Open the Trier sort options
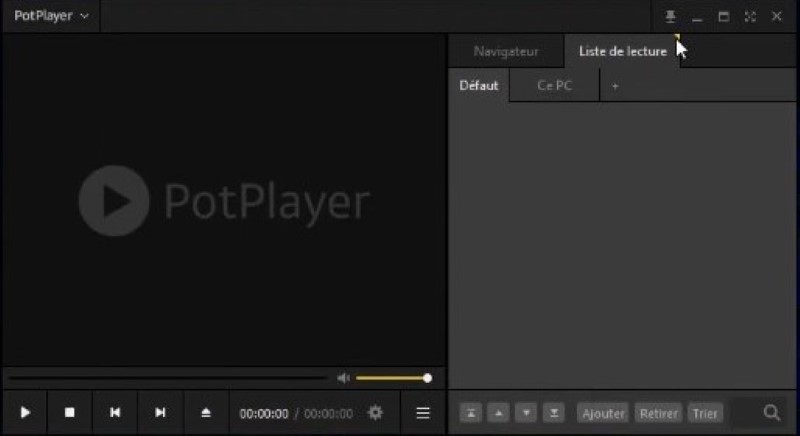The width and height of the screenshot is (800, 436). click(706, 413)
